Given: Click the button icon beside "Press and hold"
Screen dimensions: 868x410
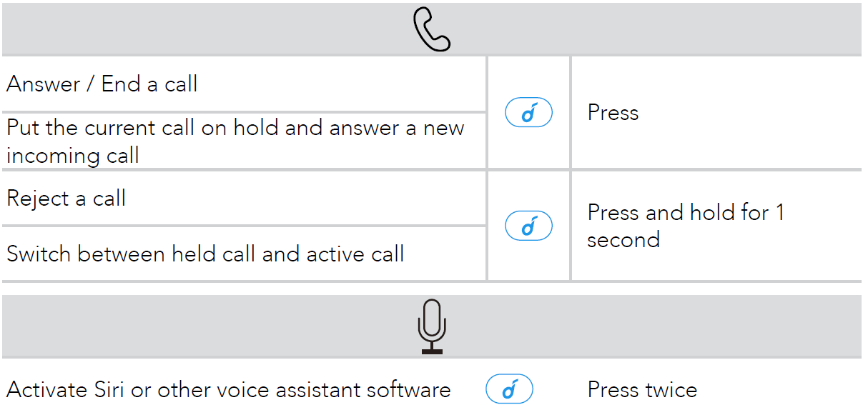Looking at the screenshot, I should pyautogui.click(x=528, y=226).
